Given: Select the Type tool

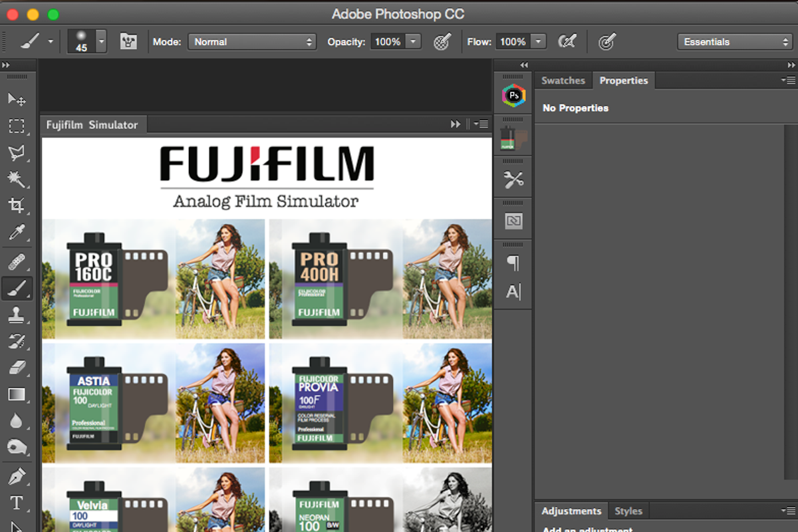Looking at the screenshot, I should pos(17,503).
